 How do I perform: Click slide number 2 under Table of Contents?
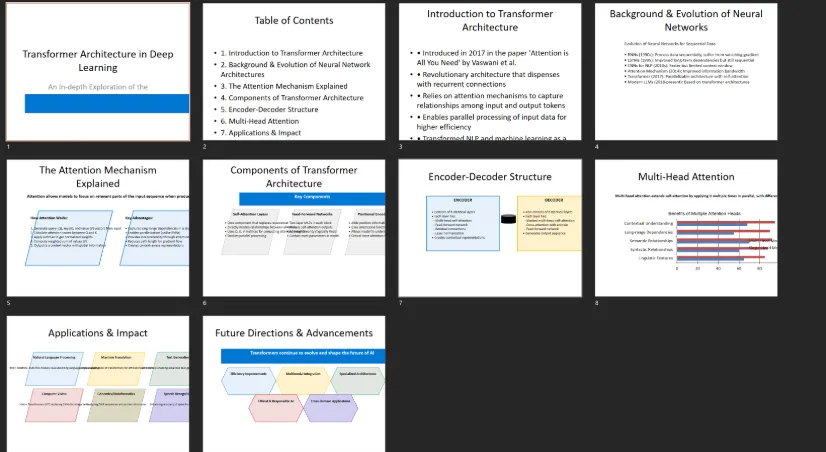click(x=204, y=146)
